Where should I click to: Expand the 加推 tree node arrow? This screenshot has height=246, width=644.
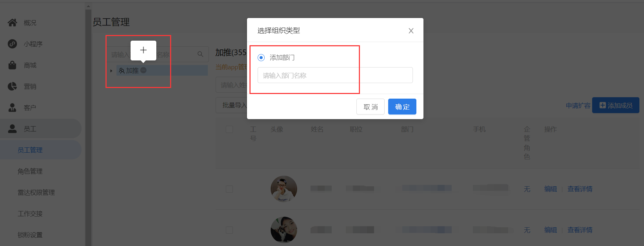coord(111,71)
